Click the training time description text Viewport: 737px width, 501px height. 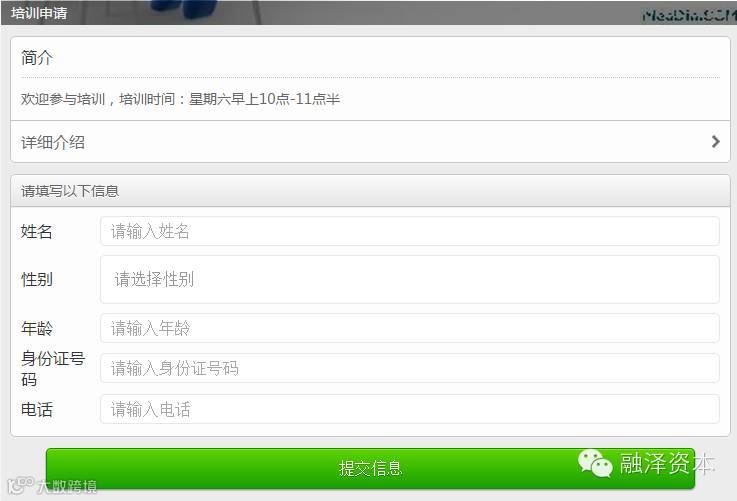click(x=180, y=99)
